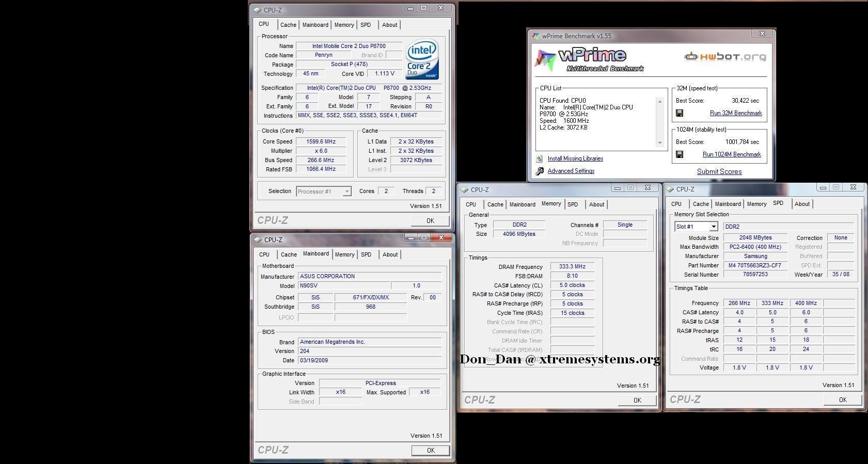The height and width of the screenshot is (464, 868).
Task: Click the Level 2 cache value '3072 KBytes'
Action: pyautogui.click(x=416, y=161)
